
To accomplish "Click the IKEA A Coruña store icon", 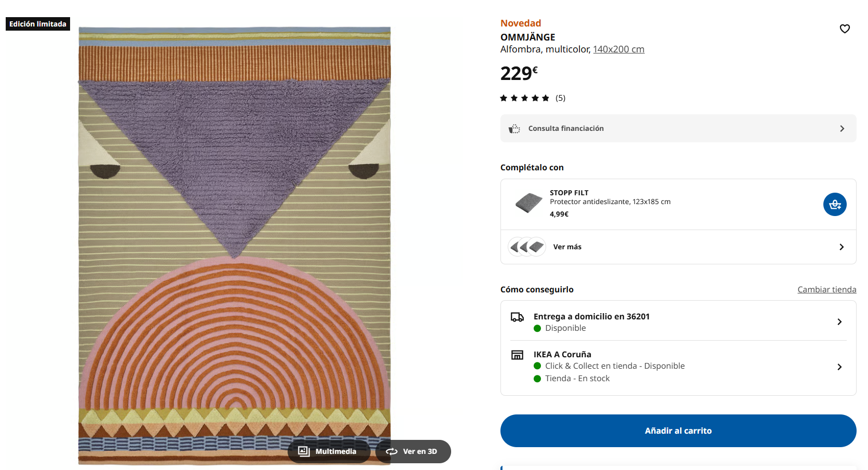I will [x=517, y=355].
